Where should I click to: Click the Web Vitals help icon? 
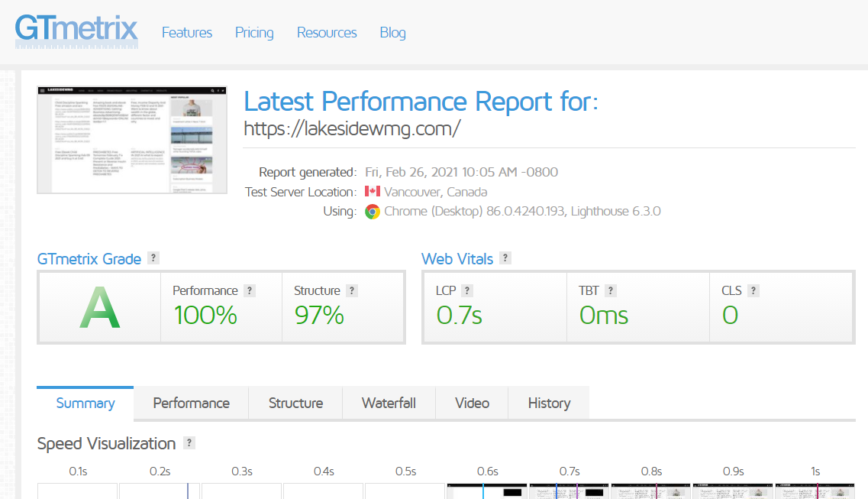pyautogui.click(x=504, y=258)
